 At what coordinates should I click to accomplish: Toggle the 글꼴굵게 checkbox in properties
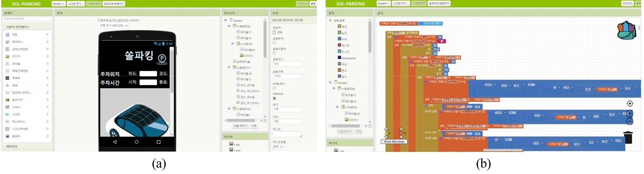tap(274, 43)
